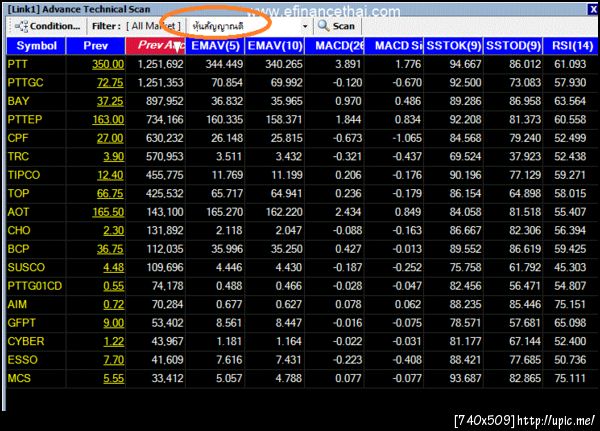Click AIM previous price 0.72
This screenshot has width=600, height=431.
point(114,304)
